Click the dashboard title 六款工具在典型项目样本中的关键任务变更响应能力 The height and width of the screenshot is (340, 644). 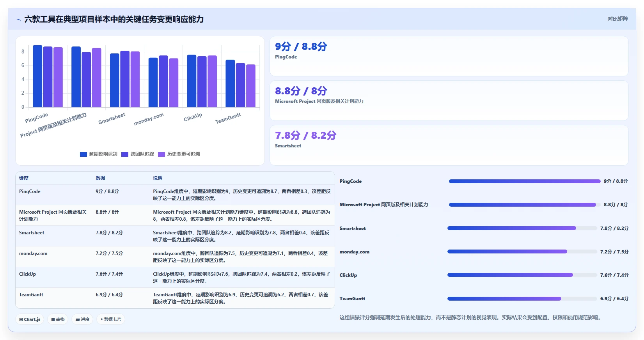pyautogui.click(x=114, y=19)
